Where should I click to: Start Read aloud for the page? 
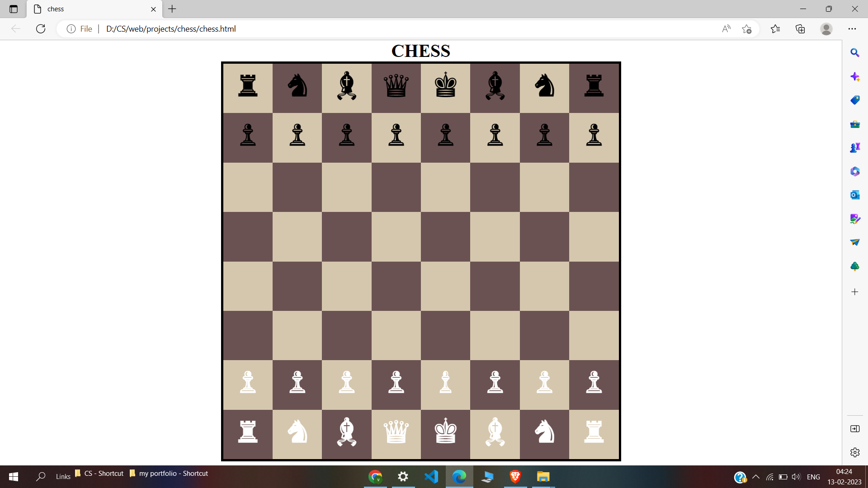[x=726, y=28]
